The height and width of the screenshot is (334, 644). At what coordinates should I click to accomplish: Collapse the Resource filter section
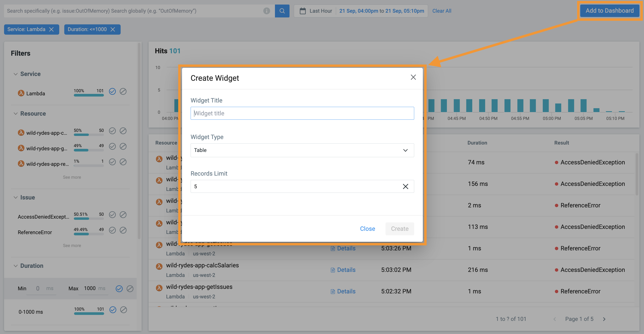pos(16,113)
